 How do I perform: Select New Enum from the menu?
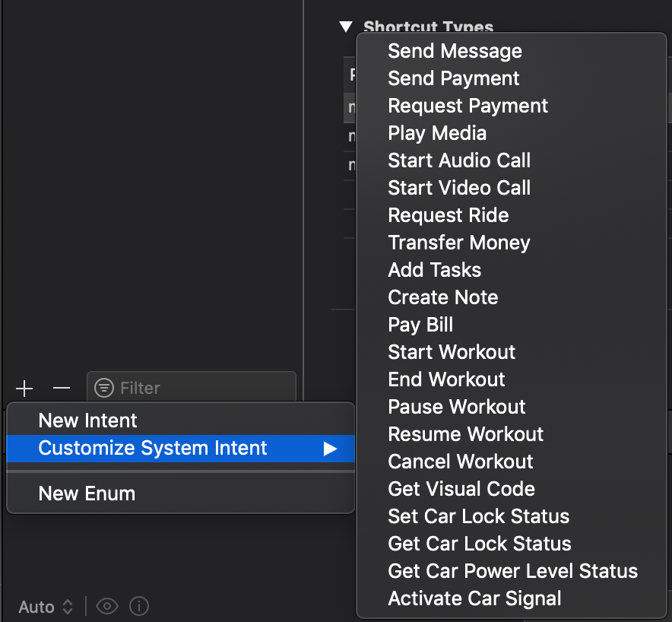87,493
